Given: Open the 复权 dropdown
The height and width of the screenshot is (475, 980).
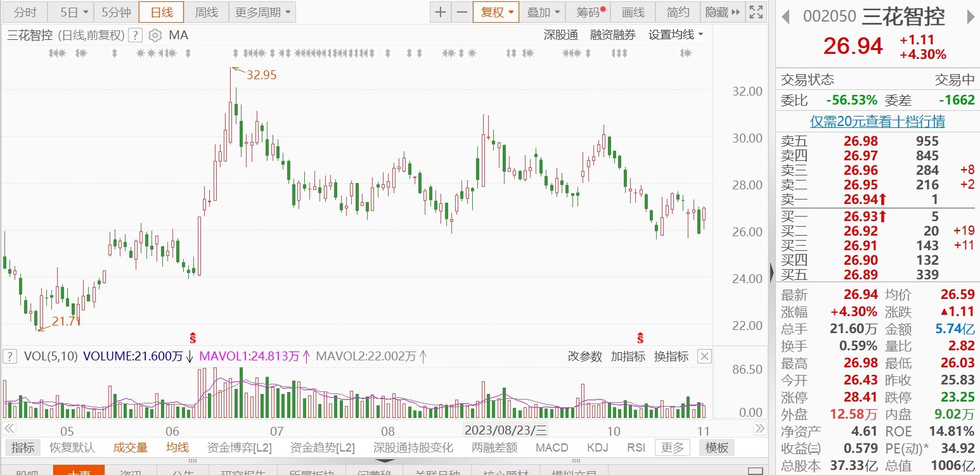Looking at the screenshot, I should (496, 12).
